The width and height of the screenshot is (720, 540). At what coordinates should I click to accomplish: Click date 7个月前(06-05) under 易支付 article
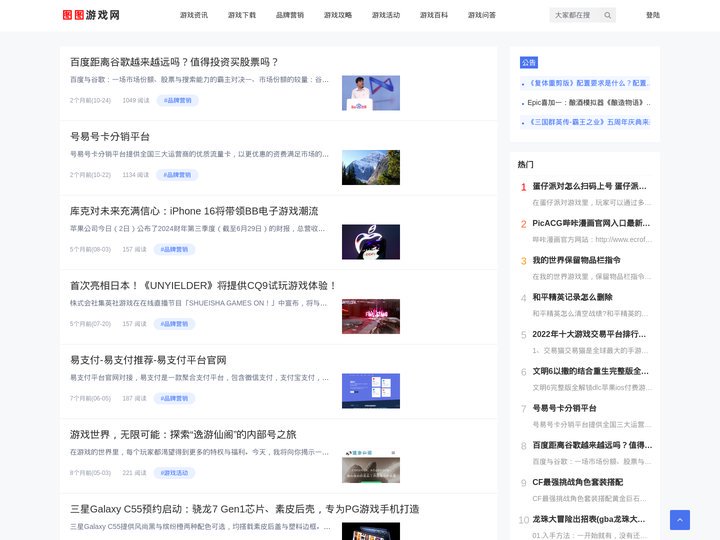click(x=90, y=398)
